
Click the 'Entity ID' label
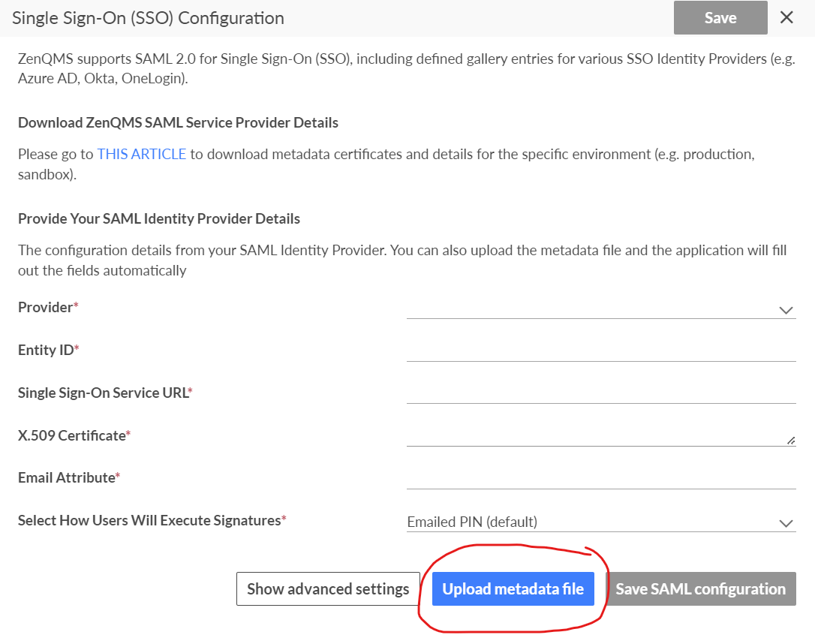[x=47, y=350]
